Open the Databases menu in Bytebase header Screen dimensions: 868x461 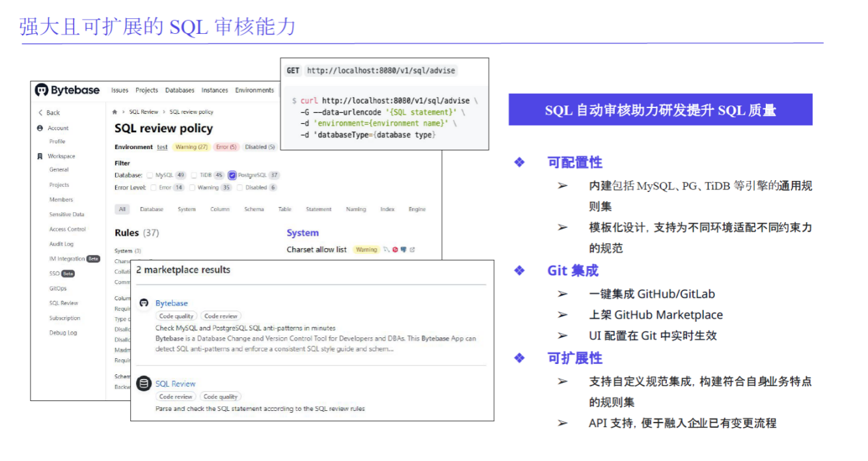[x=180, y=91]
